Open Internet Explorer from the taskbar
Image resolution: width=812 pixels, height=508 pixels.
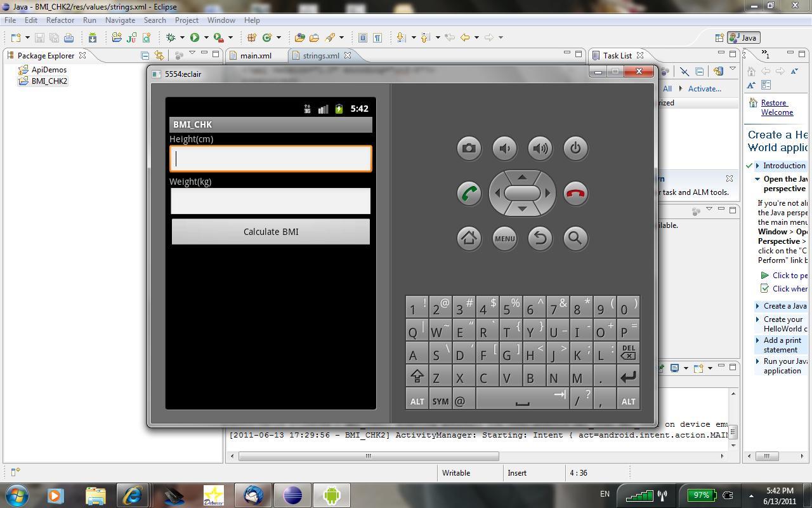click(133, 495)
